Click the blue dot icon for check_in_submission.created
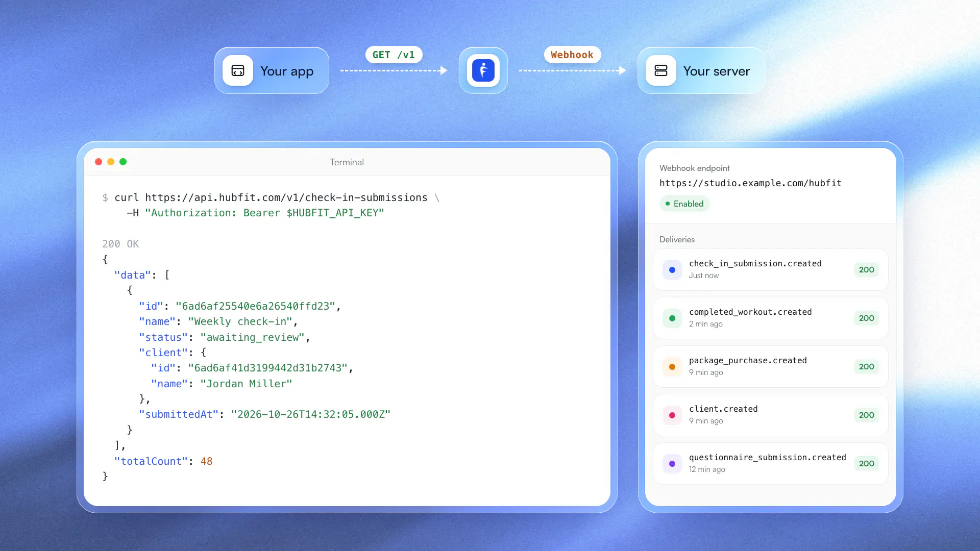980x551 pixels. [x=672, y=270]
